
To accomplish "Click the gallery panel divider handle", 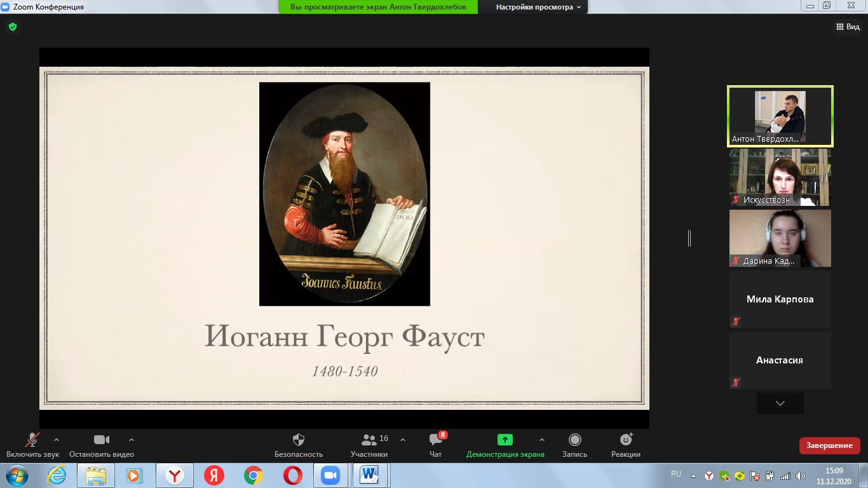I will (x=689, y=238).
